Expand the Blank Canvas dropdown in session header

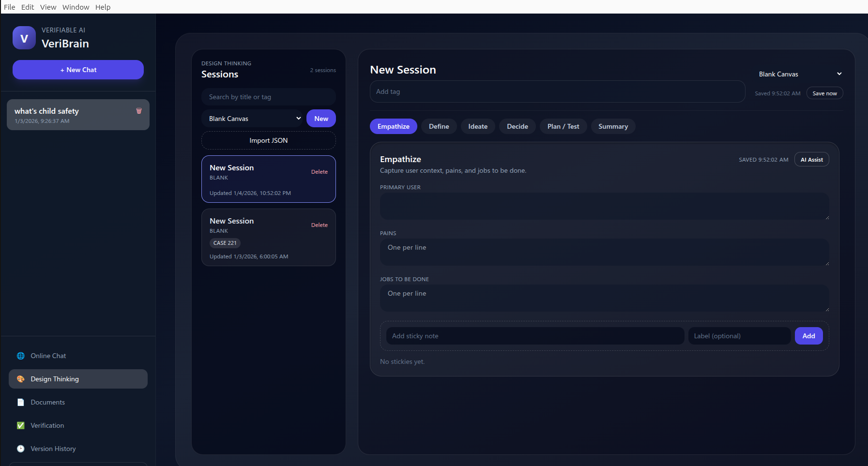coord(800,74)
